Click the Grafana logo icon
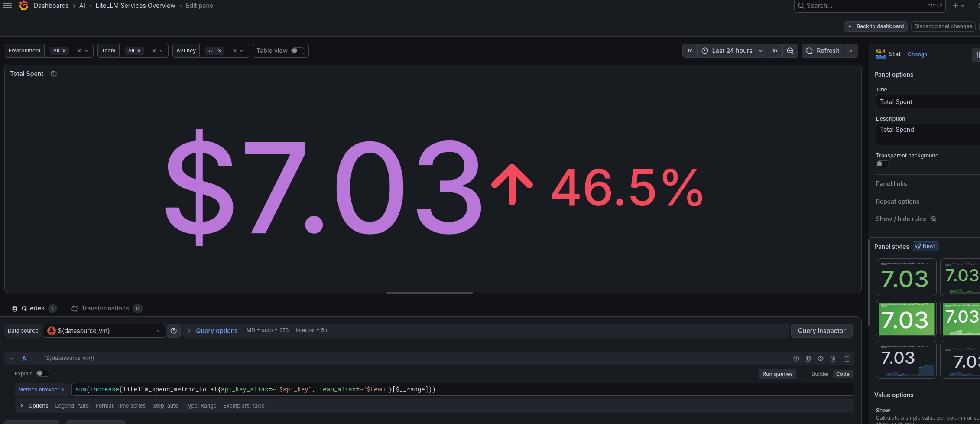Viewport: 980px width, 424px height. 24,6
